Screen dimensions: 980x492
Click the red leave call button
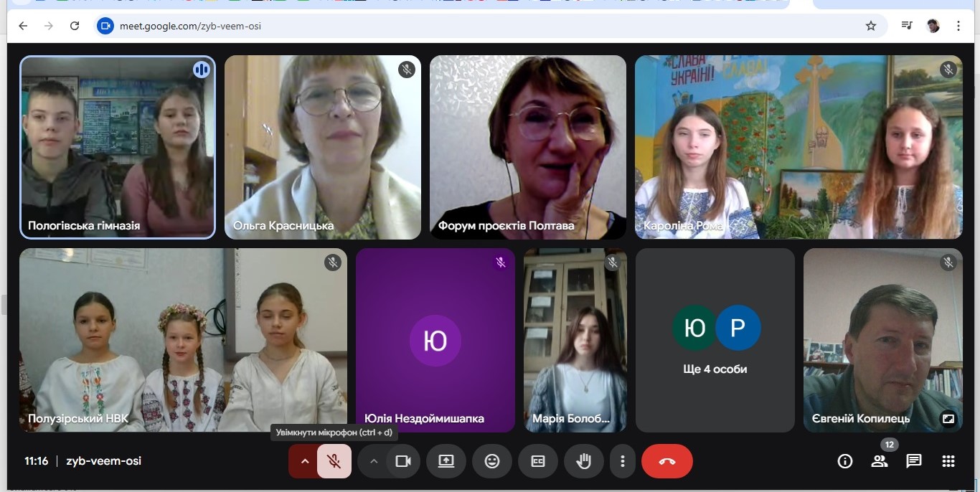[666, 461]
